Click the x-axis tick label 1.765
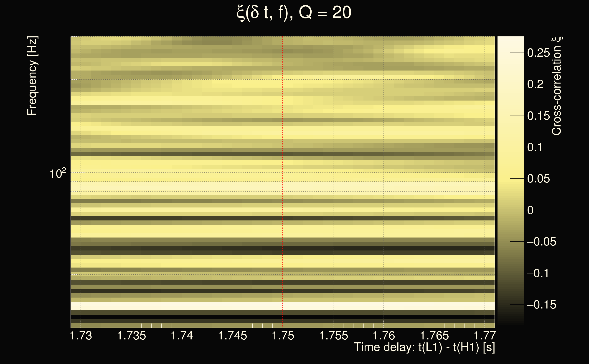Viewport: 589px width, 364px height. pyautogui.click(x=434, y=336)
